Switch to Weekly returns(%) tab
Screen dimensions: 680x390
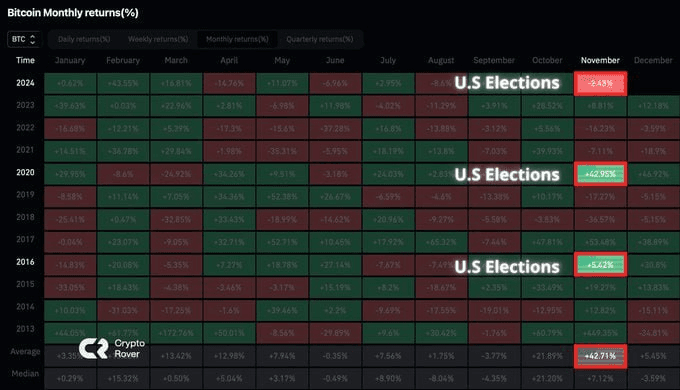[158, 39]
